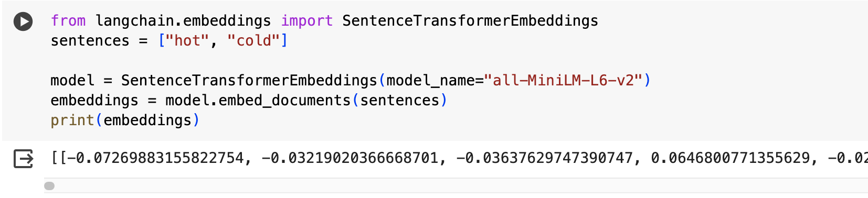Click output value 0.0646800771355629
Screen dimensions: 868x198
[730, 158]
